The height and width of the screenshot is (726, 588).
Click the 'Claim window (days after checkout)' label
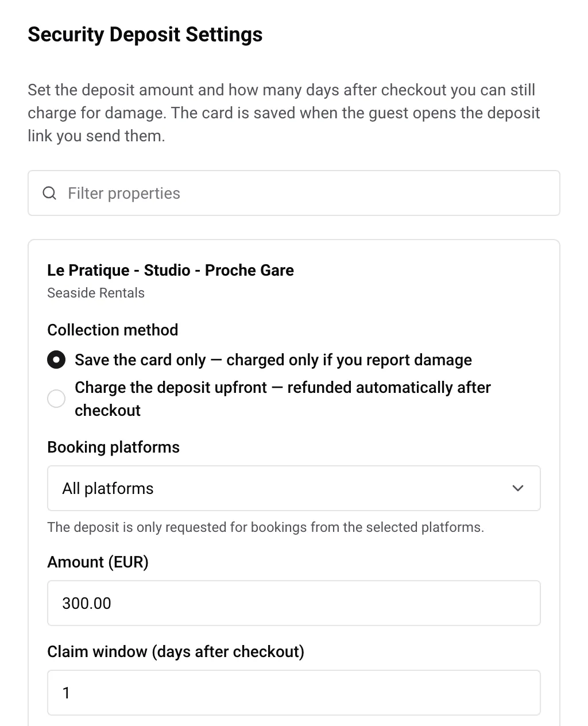click(x=176, y=652)
